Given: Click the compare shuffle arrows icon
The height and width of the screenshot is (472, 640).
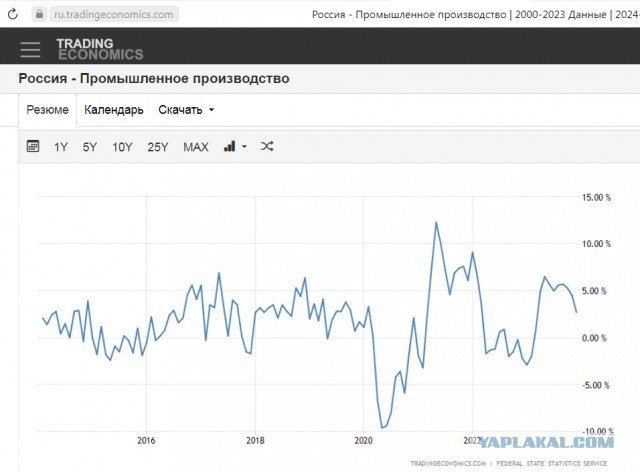Looking at the screenshot, I should point(267,146).
